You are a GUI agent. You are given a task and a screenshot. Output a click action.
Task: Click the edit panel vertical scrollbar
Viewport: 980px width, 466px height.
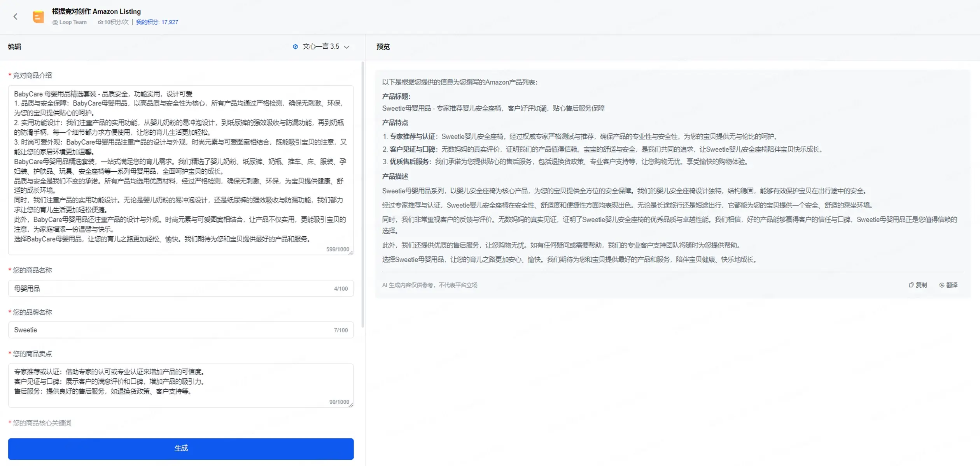363,195
